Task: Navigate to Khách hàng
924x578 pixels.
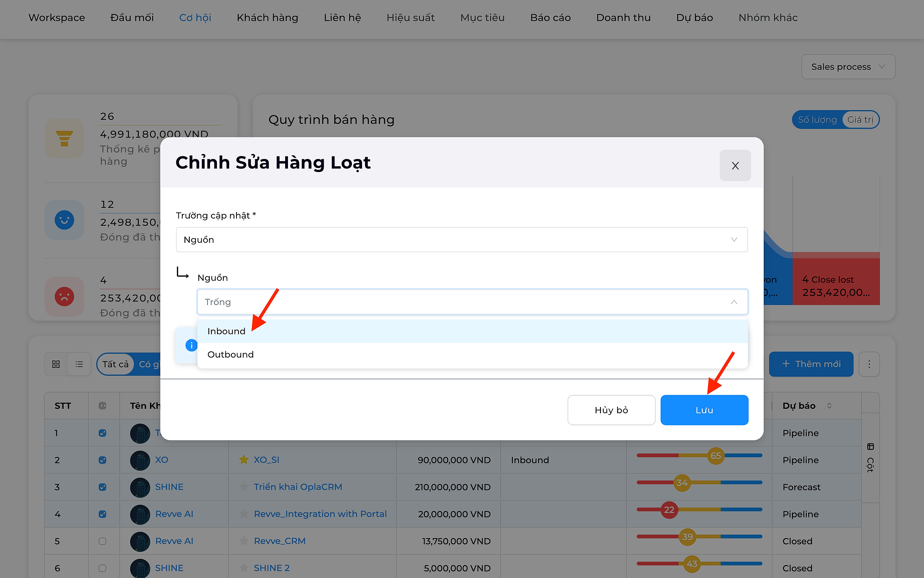Action: click(x=267, y=18)
